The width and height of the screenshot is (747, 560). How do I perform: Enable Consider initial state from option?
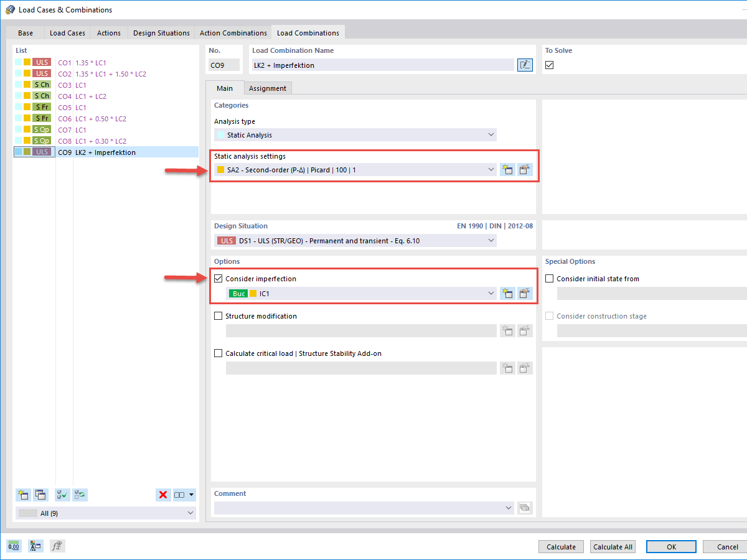[x=549, y=279]
